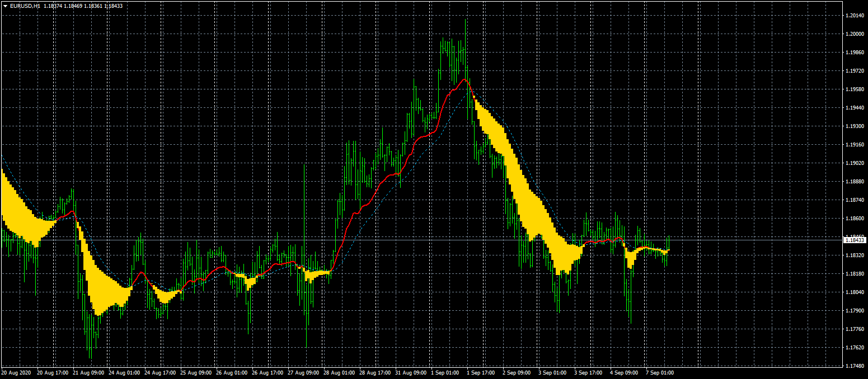Click the 28 Aug 01:00 time label
This screenshot has height=379, width=868.
click(x=339, y=372)
